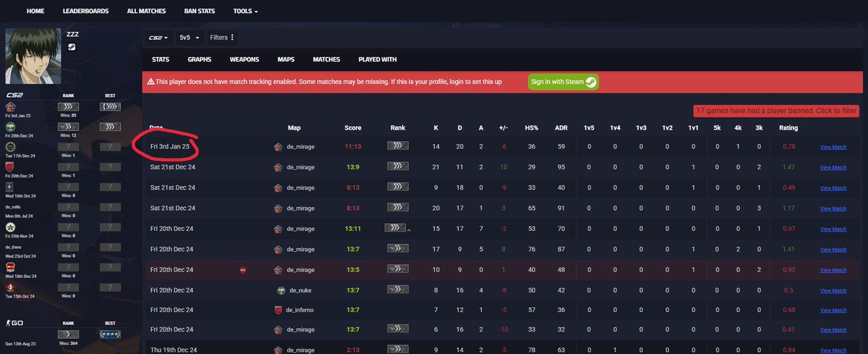Click the sidebar mode icon dated Tue 17th Dec 24
The height and width of the screenshot is (354, 868).
coord(12,147)
